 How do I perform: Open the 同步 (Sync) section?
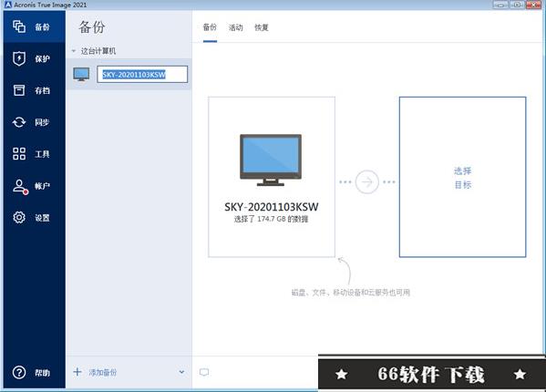pyautogui.click(x=34, y=122)
